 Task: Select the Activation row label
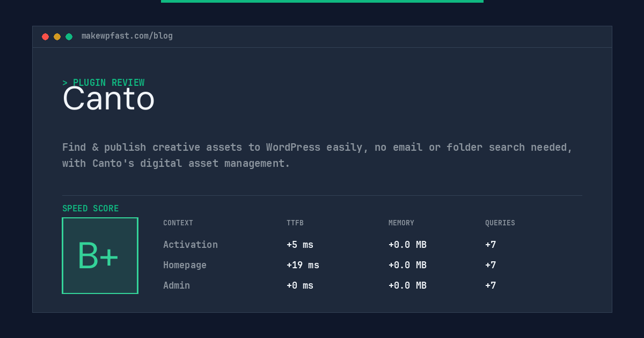[191, 245]
